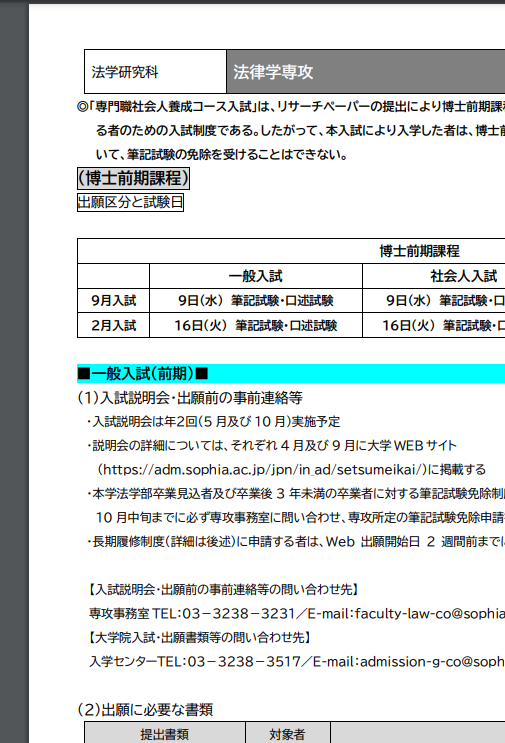Click the 長期履修制度 line
This screenshot has width=505, height=743.
click(x=296, y=542)
